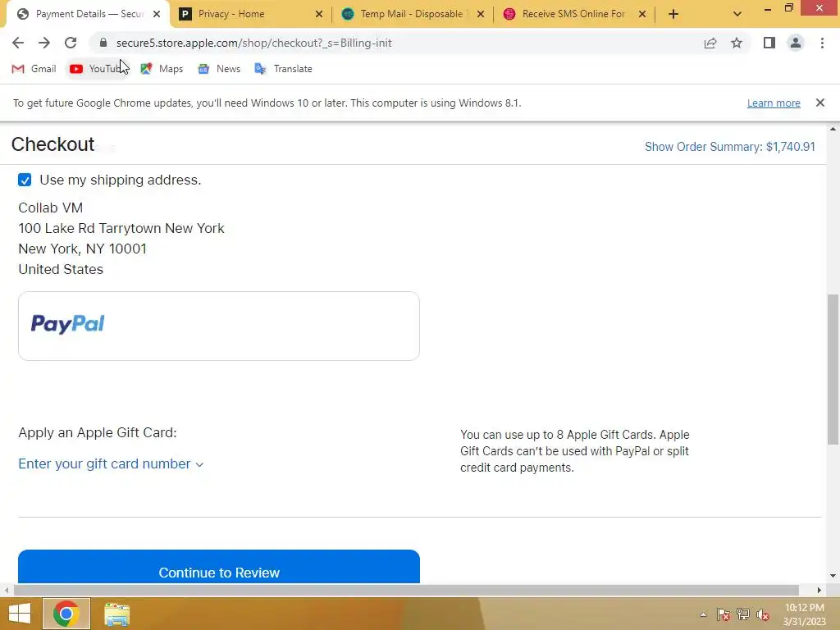Click the scroll right arrow
840x630 pixels.
(x=819, y=590)
